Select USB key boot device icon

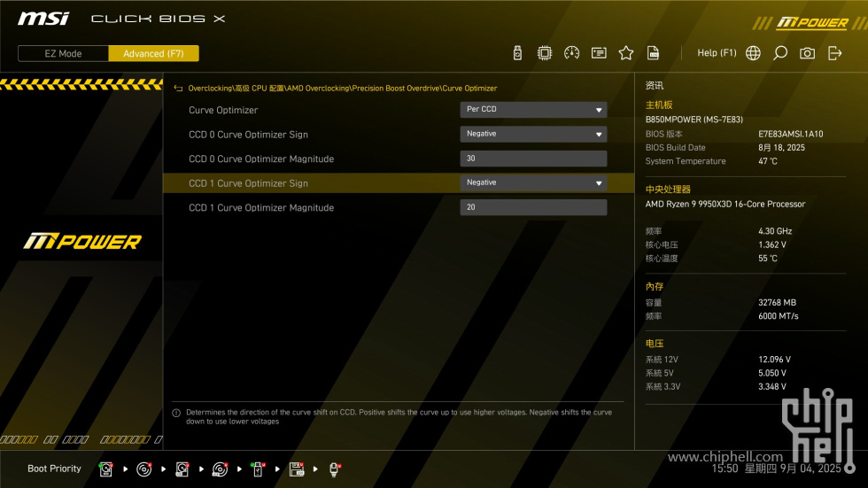pyautogui.click(x=258, y=469)
